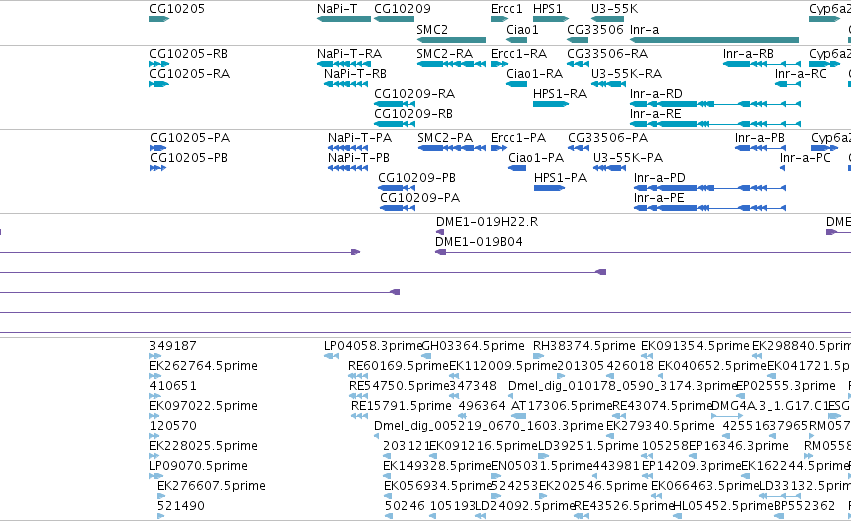Click the U3-55K-PA protein label

click(628, 158)
